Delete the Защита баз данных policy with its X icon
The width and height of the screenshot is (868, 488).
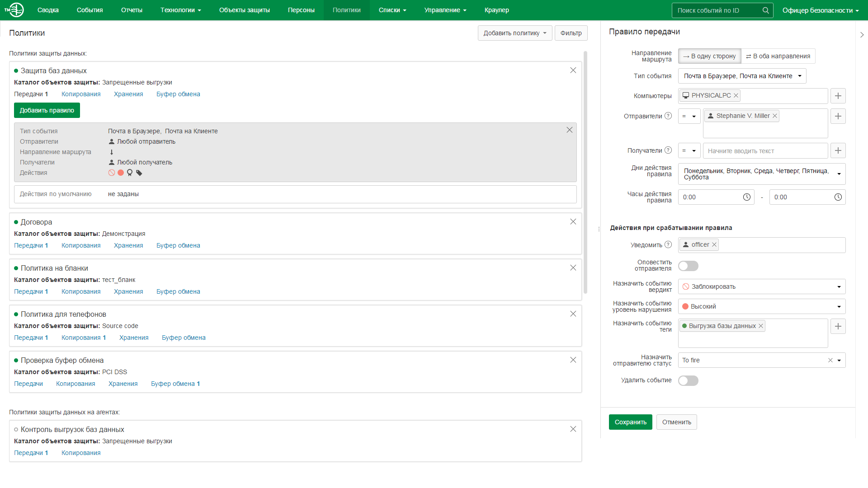pyautogui.click(x=573, y=70)
